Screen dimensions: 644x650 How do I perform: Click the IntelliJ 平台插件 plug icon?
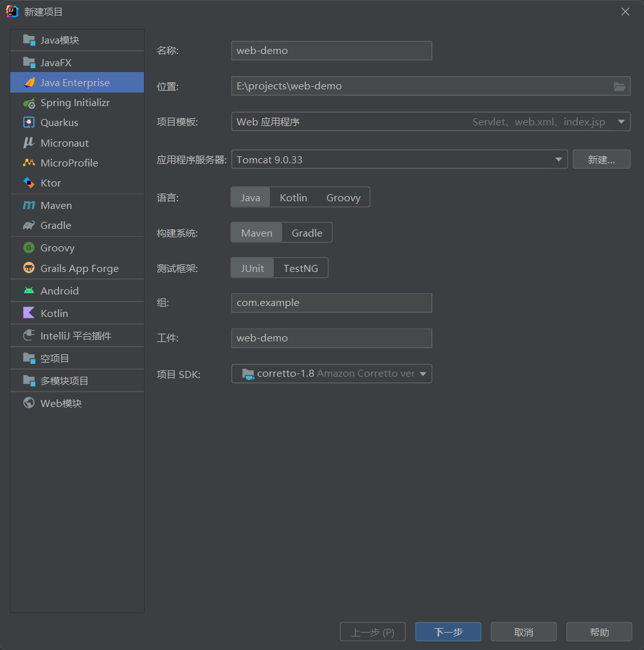coord(29,336)
